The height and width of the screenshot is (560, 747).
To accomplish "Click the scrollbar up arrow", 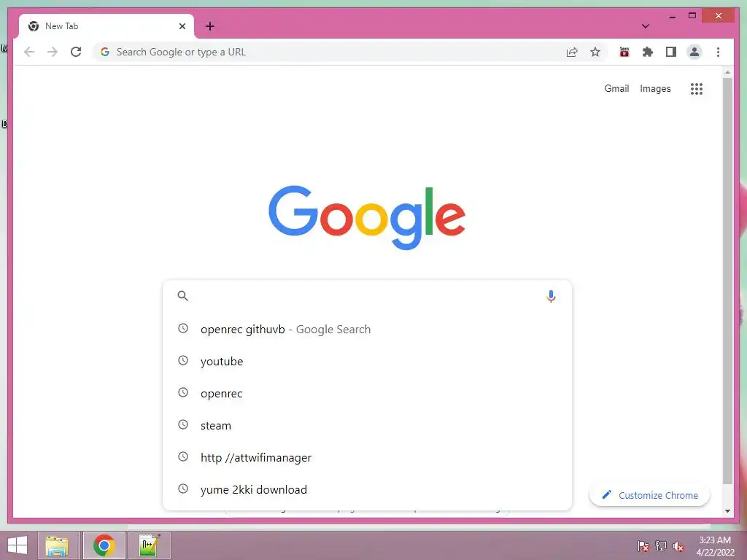I will click(x=727, y=72).
